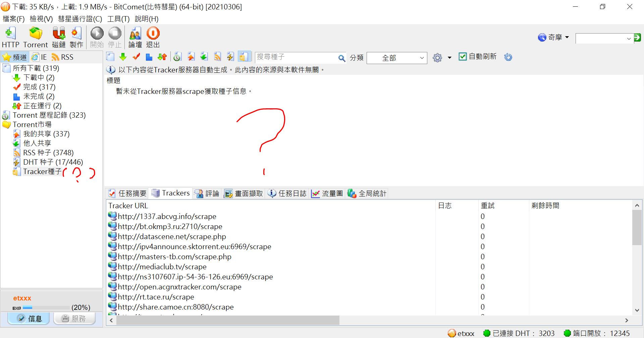This screenshot has height=338, width=644.
Task: Click the tracker list horizontal scrollbar thumb
Action: click(227, 320)
